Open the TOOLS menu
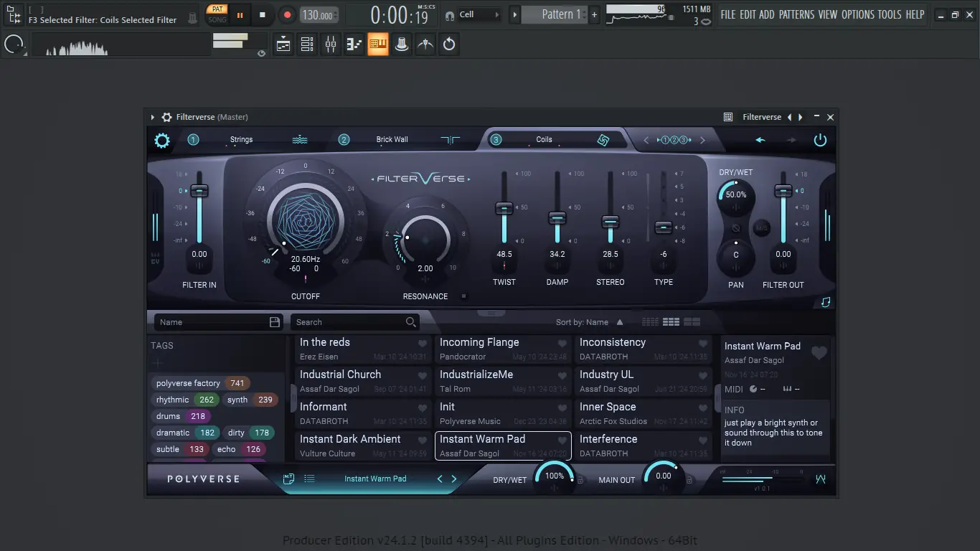The height and width of the screenshot is (551, 980). (x=890, y=14)
